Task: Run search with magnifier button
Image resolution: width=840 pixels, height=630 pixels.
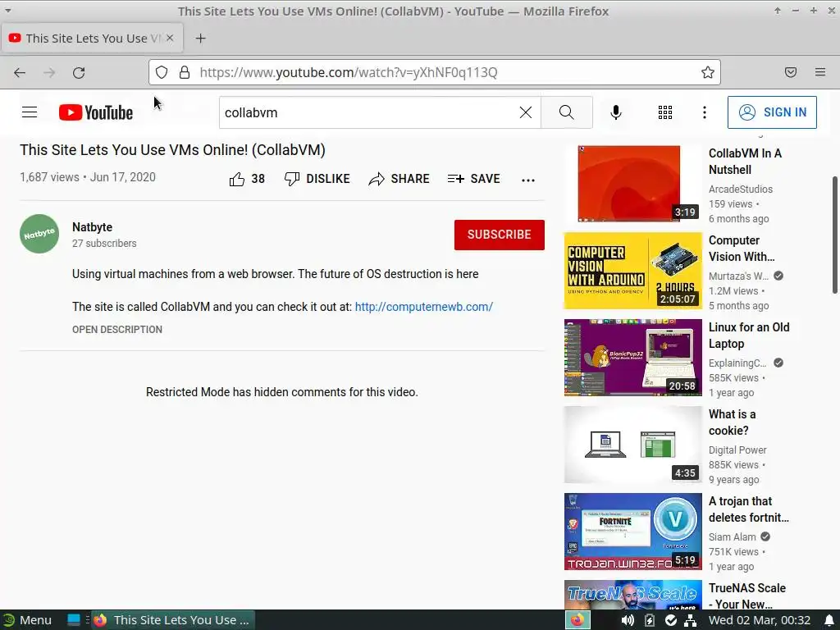Action: click(x=566, y=112)
